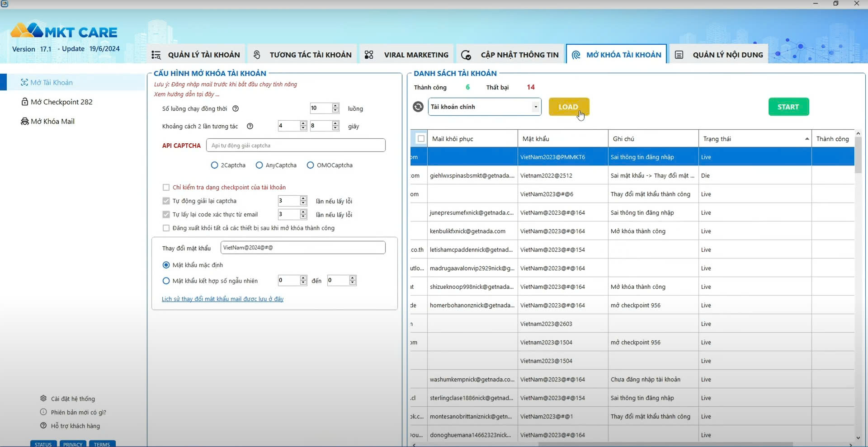The height and width of the screenshot is (447, 868).
Task: Toggle Tự lấy lại code xác thực từ email
Action: coord(166,214)
